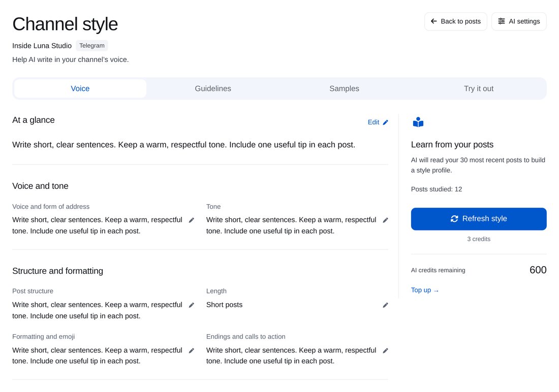Edit the Voice and form of address field
The height and width of the screenshot is (392, 559).
192,220
